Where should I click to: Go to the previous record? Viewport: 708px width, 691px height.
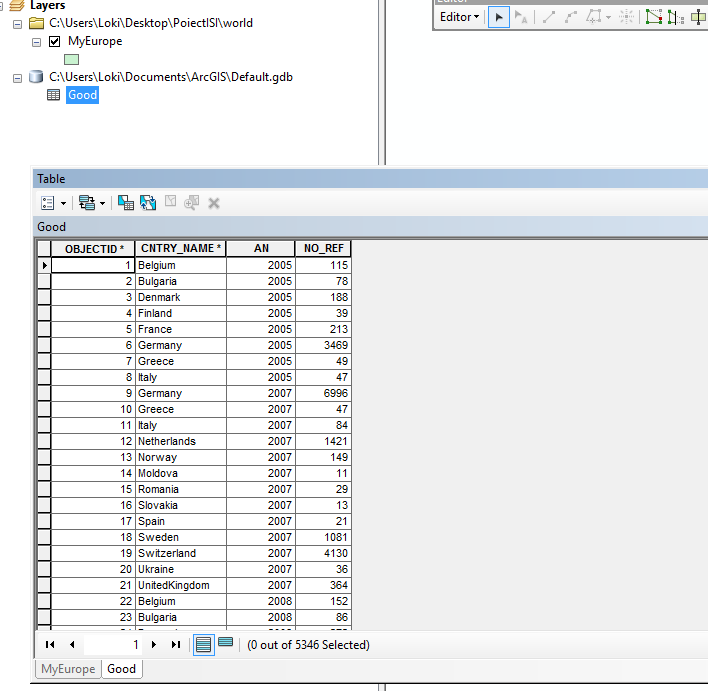72,644
